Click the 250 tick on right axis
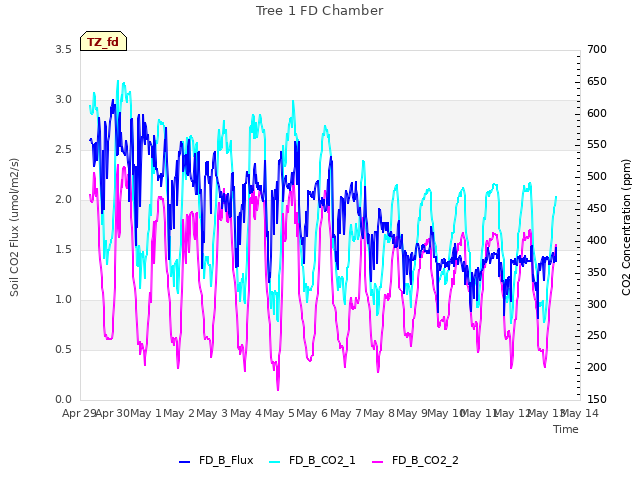This screenshot has width=640, height=480. pyautogui.click(x=597, y=336)
